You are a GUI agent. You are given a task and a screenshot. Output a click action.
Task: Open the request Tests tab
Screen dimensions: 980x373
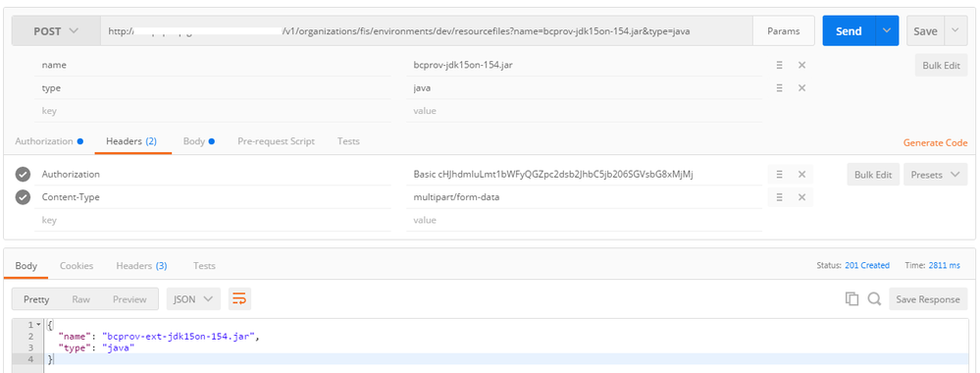(348, 141)
